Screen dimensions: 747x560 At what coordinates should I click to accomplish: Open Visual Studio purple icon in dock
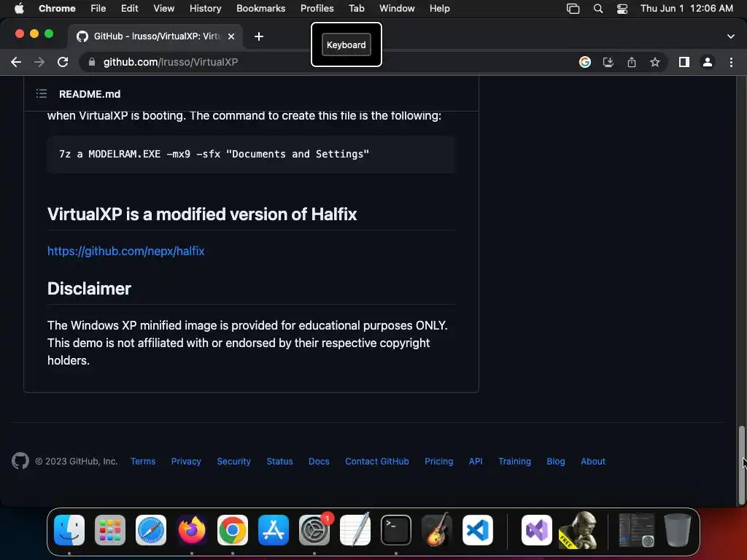point(537,530)
